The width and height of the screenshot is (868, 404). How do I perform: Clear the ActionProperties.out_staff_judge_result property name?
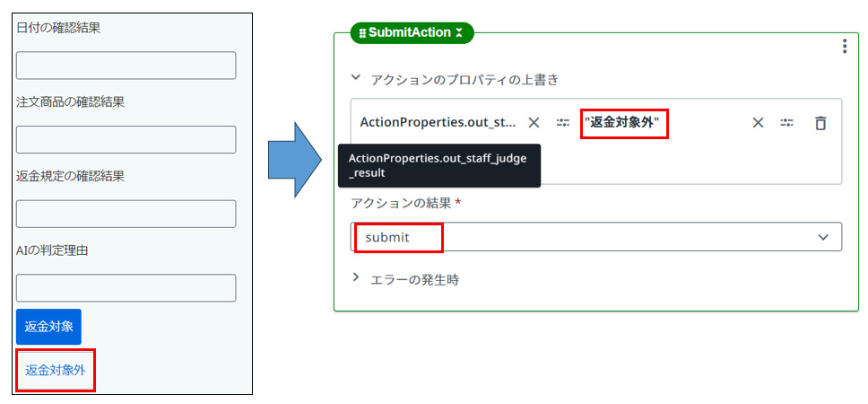click(534, 123)
